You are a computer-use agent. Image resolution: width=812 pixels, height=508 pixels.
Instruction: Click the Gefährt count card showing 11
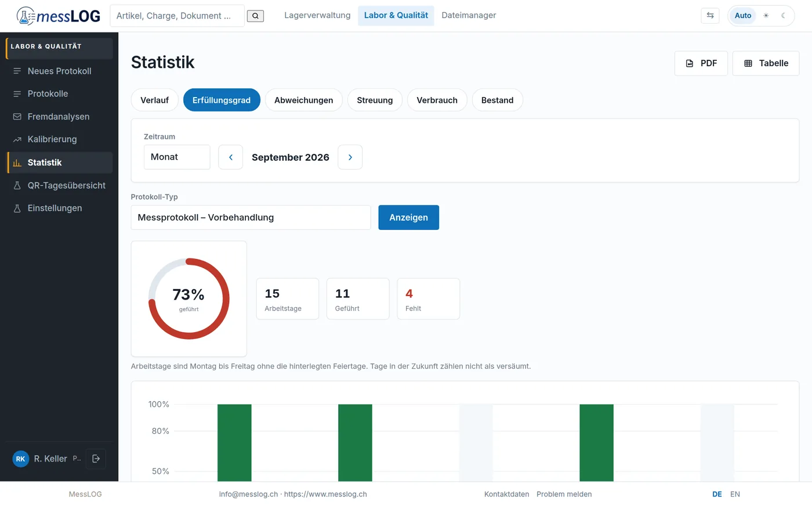(x=358, y=299)
